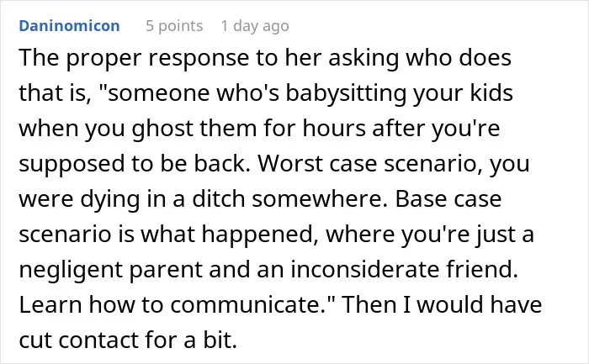Click the "5 points" score label
The height and width of the screenshot is (364, 589).
(x=174, y=26)
